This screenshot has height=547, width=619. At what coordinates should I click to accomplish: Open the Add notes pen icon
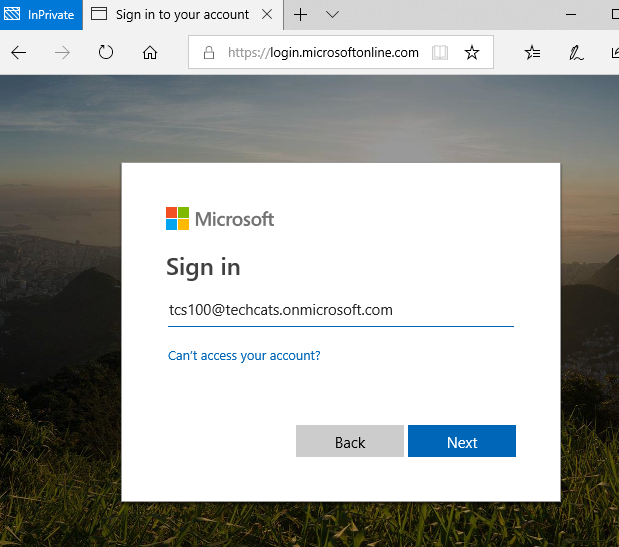576,53
